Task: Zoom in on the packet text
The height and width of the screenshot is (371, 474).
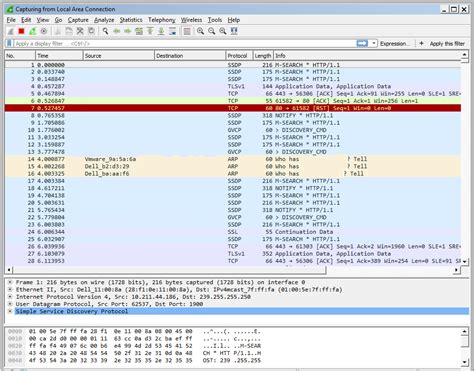Action: [200, 31]
